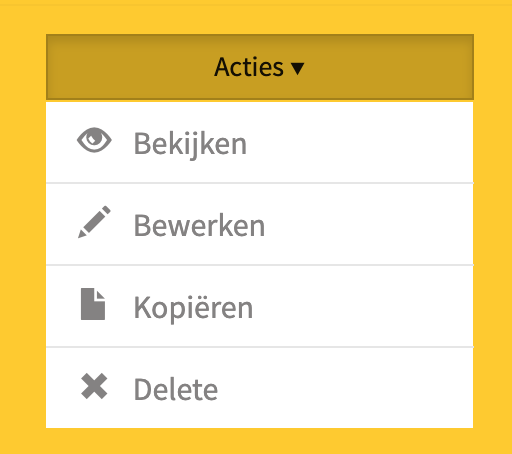
Task: Open the item via the Bekijken label
Action: [190, 144]
